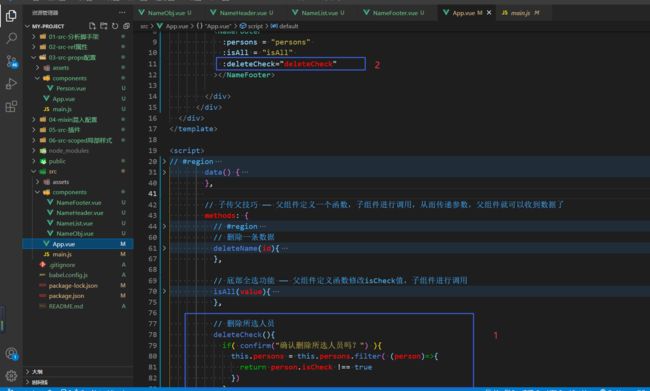650x391 pixels.
Task: Switch to the NameHeader.vue tab
Action: click(242, 13)
